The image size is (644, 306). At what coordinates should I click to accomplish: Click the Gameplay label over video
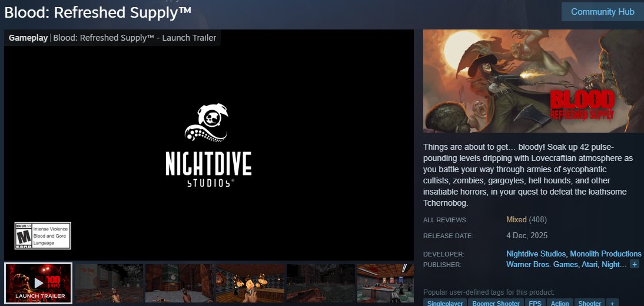pos(28,38)
